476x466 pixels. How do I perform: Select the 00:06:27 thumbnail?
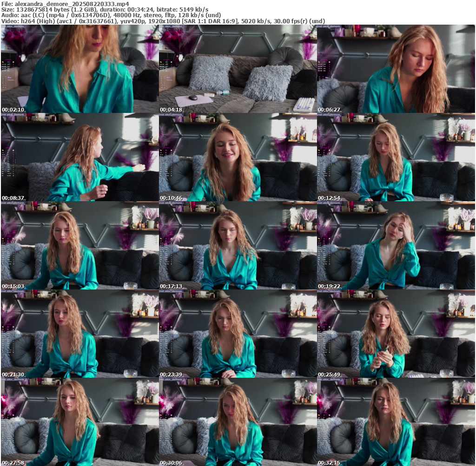396,69
